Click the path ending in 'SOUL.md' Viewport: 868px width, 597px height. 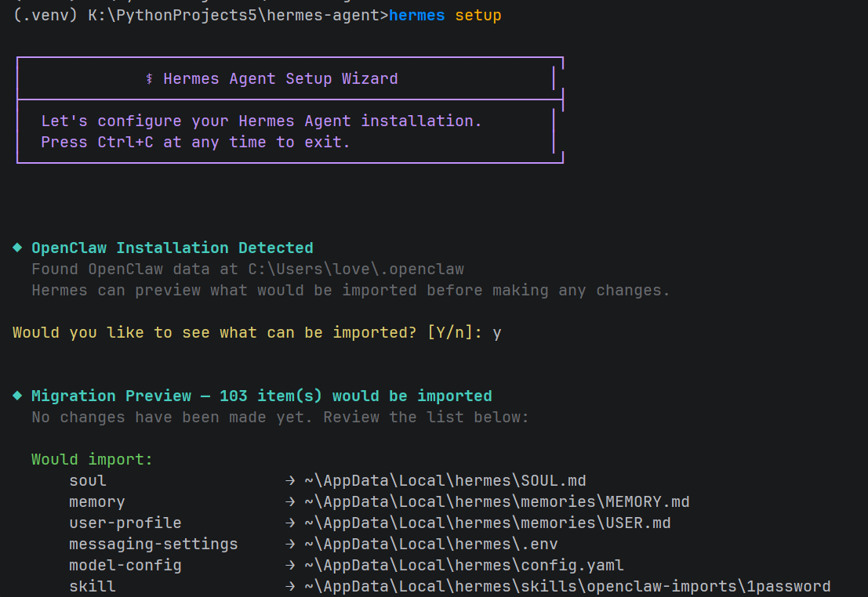click(x=445, y=480)
